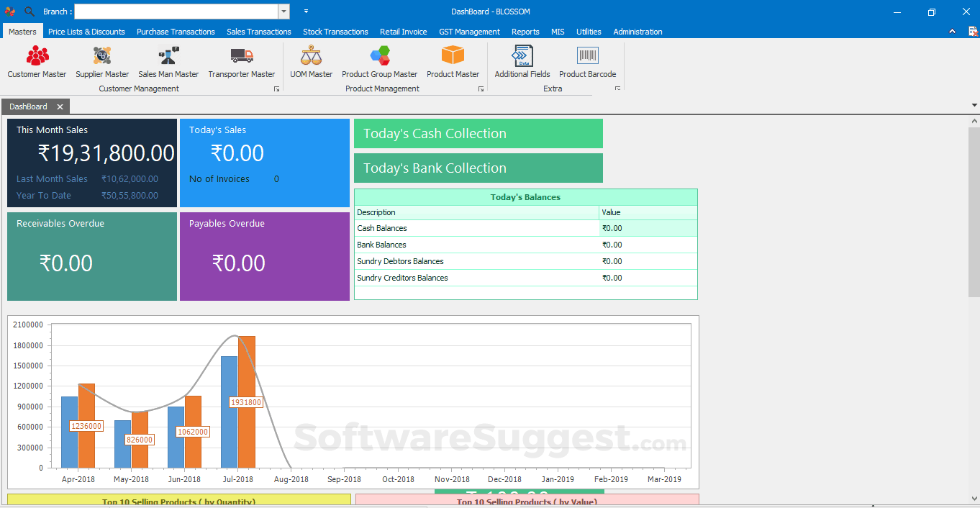
Task: Click the dashboard vertical scrollbar
Action: pyautogui.click(x=974, y=216)
